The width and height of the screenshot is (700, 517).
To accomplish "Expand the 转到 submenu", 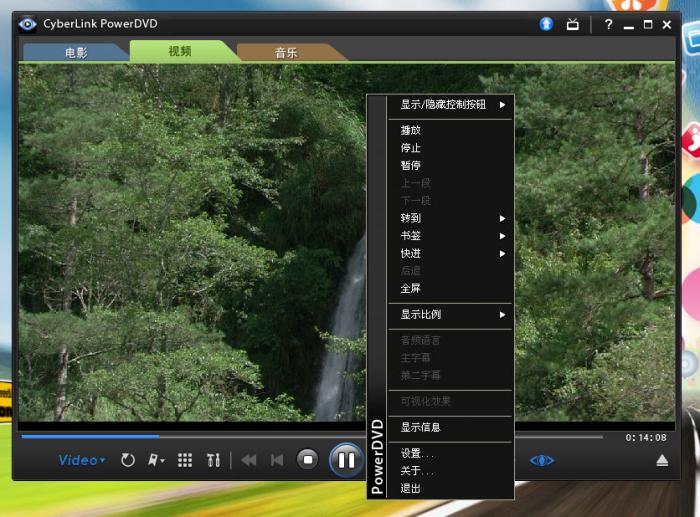I will coord(451,218).
